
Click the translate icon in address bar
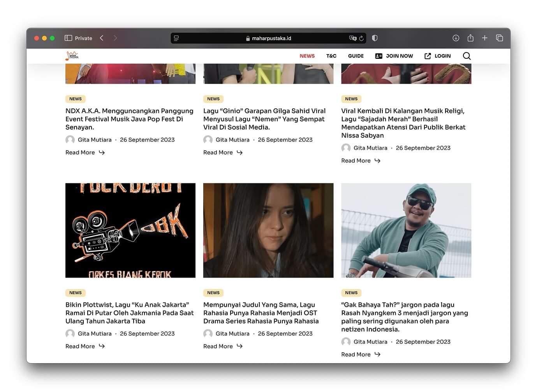click(353, 38)
